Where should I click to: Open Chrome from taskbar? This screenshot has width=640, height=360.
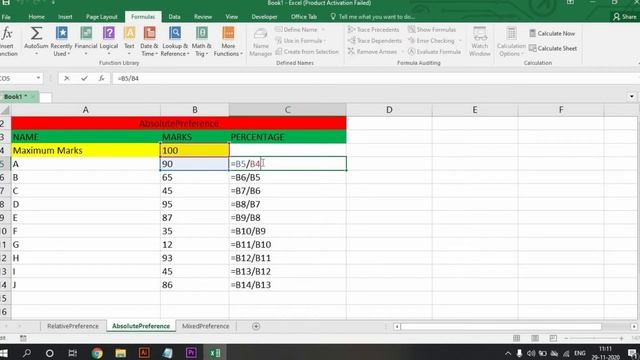(97, 353)
